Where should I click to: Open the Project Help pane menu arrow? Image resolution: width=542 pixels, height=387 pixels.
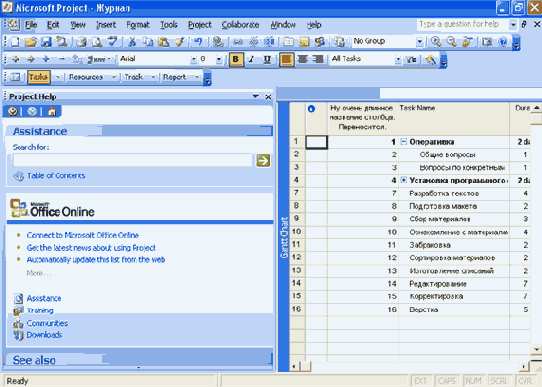pyautogui.click(x=256, y=96)
